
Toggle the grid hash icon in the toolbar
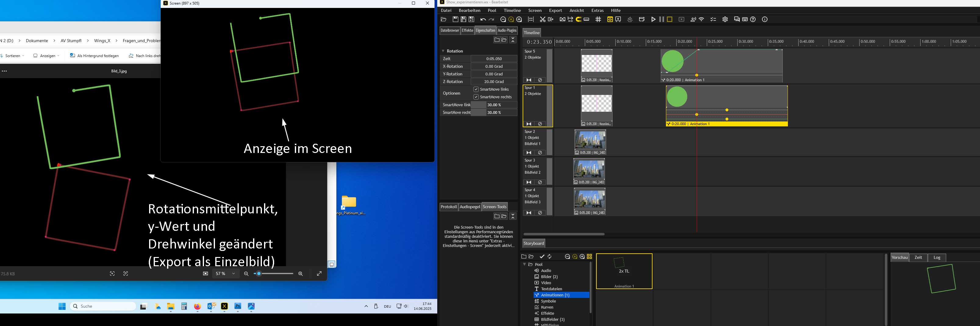tap(599, 20)
